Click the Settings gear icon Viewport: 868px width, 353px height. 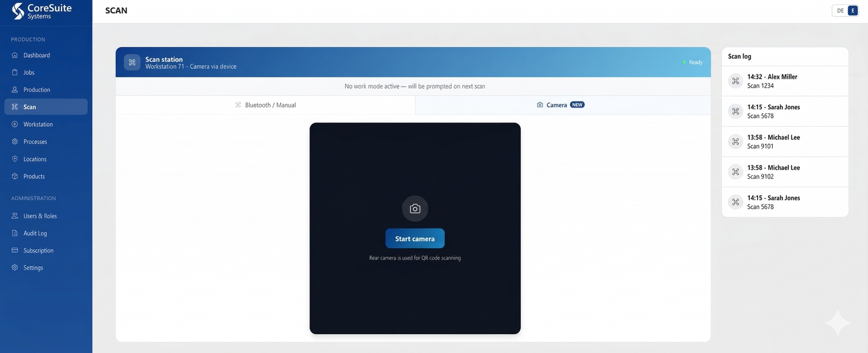point(15,267)
